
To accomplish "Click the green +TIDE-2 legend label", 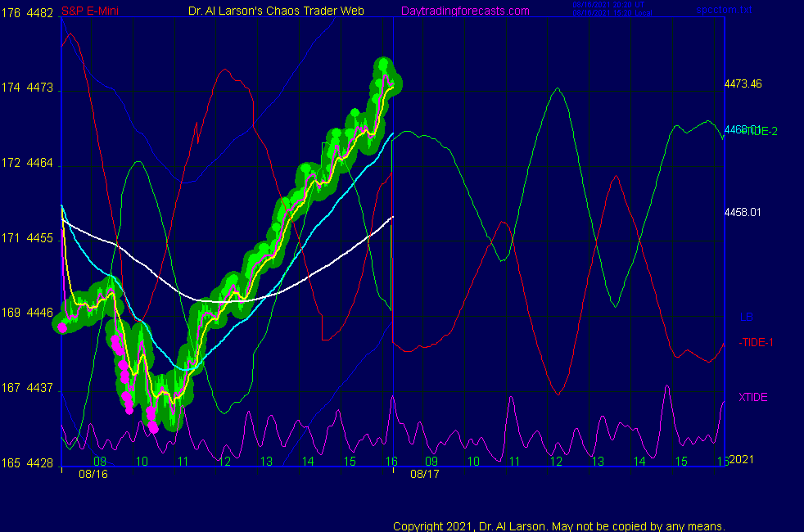I will pos(761,131).
